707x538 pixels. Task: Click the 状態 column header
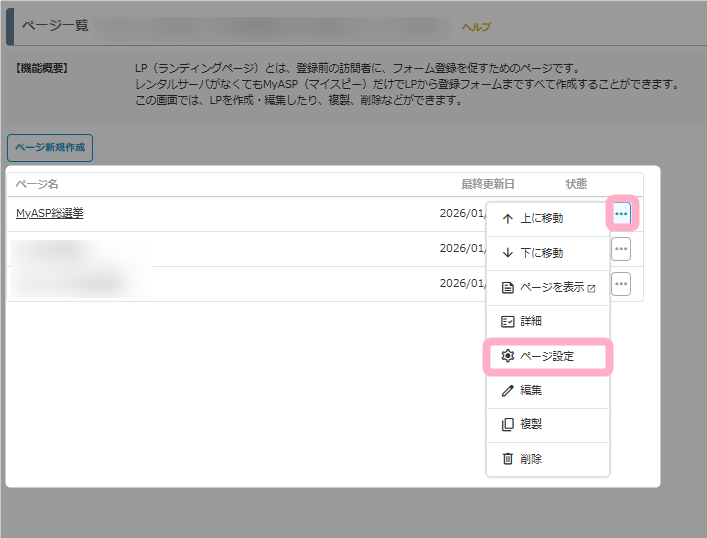click(x=576, y=184)
